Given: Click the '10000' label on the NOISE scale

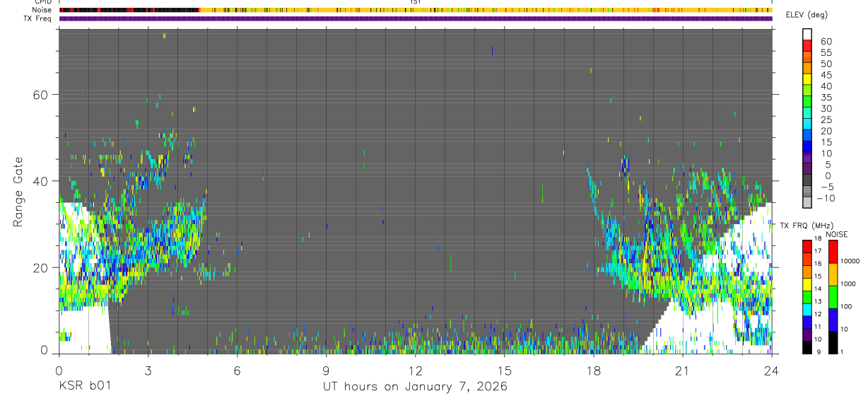Looking at the screenshot, I should pyautogui.click(x=850, y=261).
